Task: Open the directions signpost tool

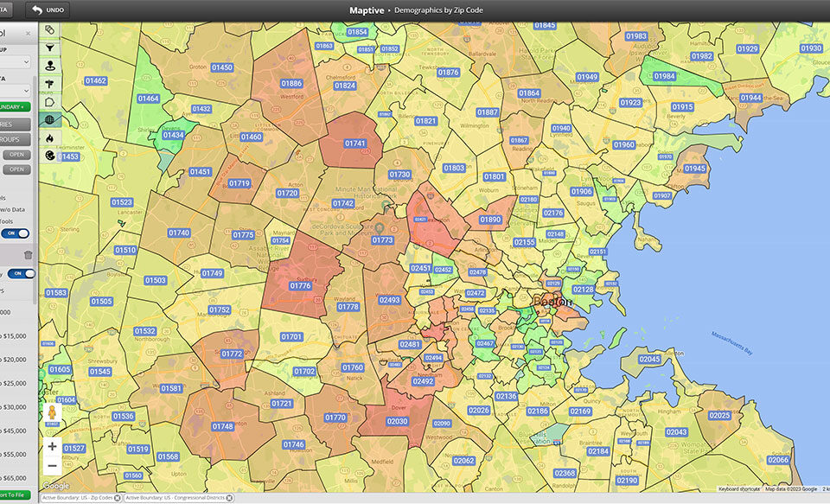Action: point(50,83)
